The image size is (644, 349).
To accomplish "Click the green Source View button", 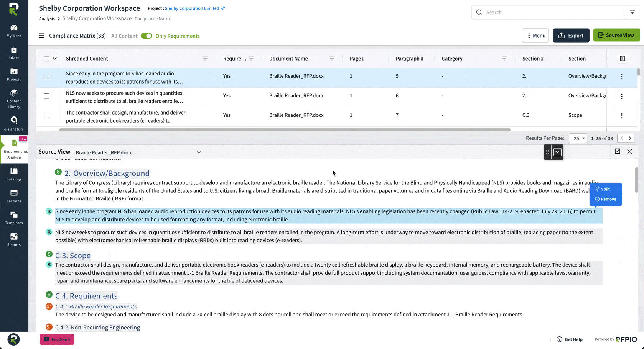I will click(x=616, y=35).
